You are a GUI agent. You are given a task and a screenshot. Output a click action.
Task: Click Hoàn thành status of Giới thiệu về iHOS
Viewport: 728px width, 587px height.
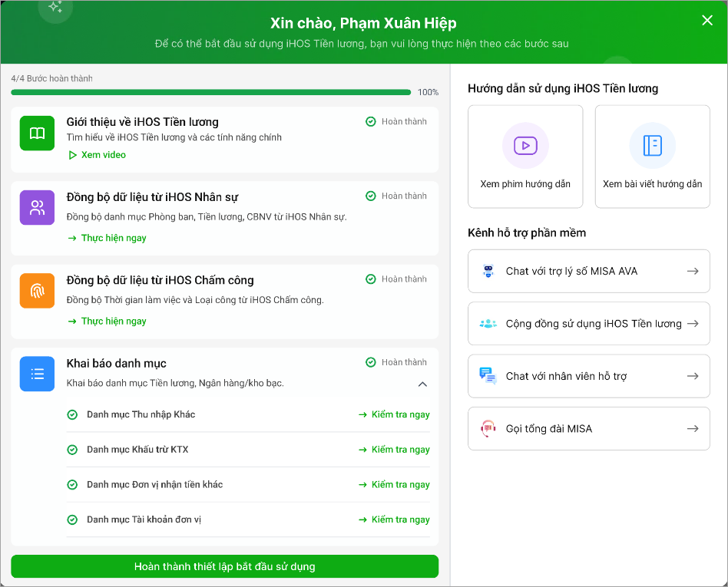(396, 121)
